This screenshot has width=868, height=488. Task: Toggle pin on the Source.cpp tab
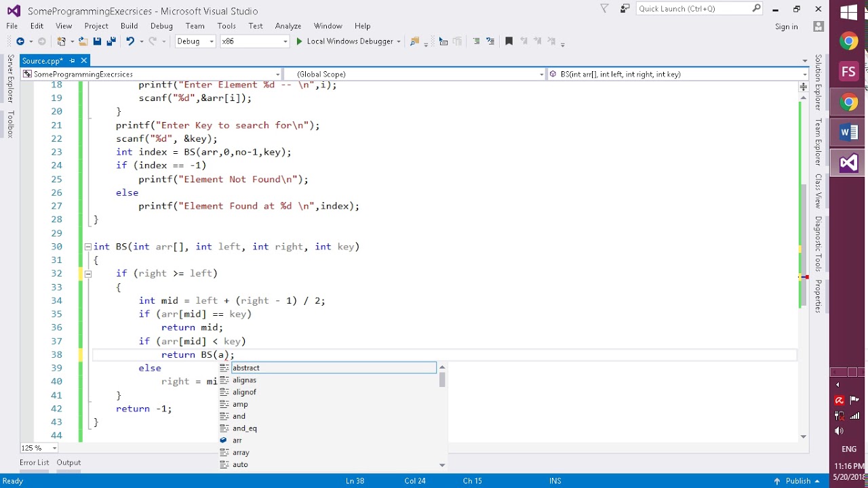point(73,61)
